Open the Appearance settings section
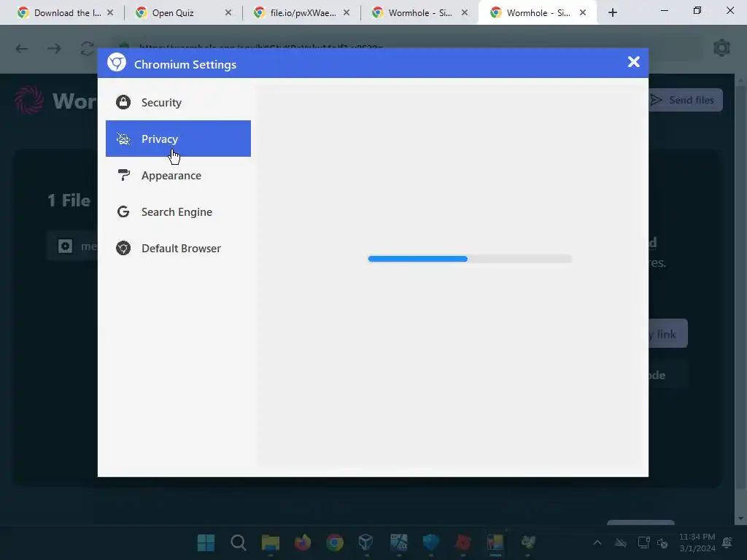The width and height of the screenshot is (747, 560). click(178, 175)
